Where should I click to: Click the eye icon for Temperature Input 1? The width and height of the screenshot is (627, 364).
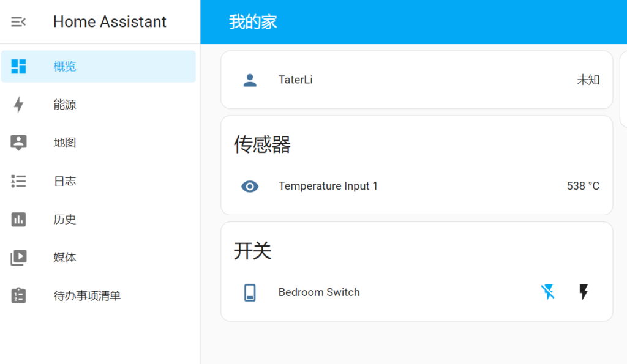(x=250, y=186)
